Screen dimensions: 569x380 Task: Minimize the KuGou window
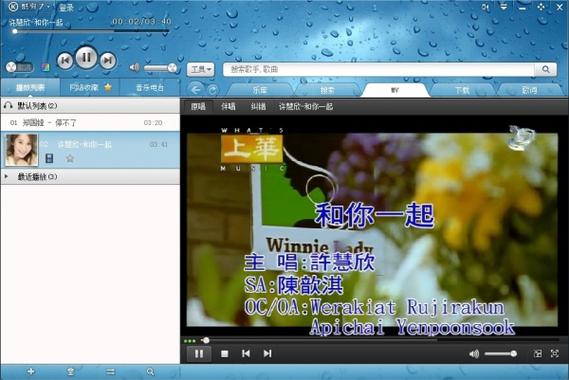(x=522, y=8)
